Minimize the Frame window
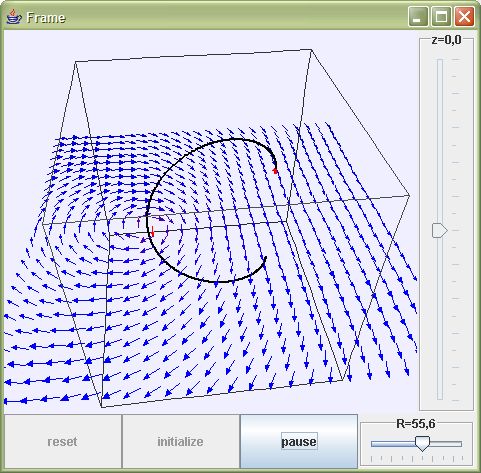This screenshot has height=473, width=481. click(418, 16)
